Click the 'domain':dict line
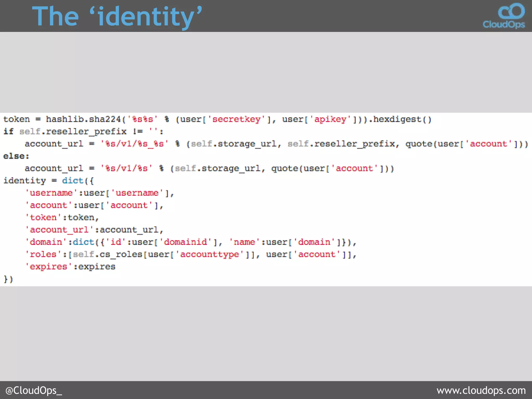 pyautogui.click(x=191, y=242)
